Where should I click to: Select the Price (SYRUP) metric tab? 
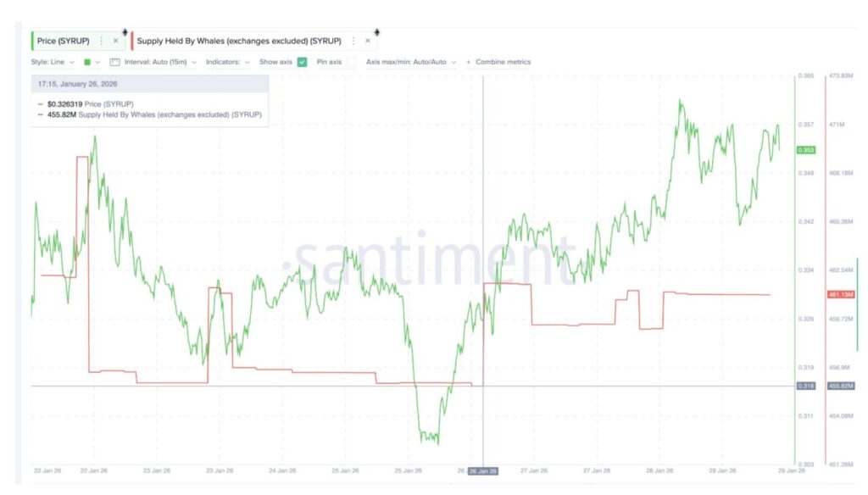point(64,41)
